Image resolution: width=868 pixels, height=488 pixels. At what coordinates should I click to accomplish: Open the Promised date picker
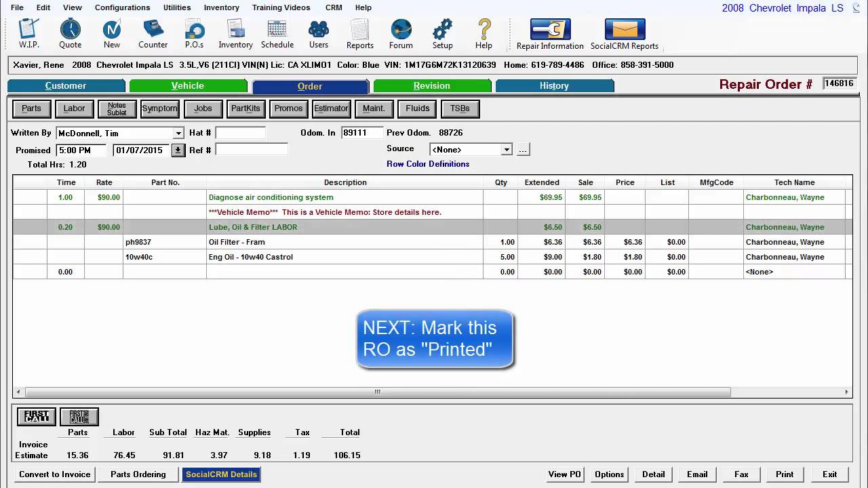click(178, 150)
